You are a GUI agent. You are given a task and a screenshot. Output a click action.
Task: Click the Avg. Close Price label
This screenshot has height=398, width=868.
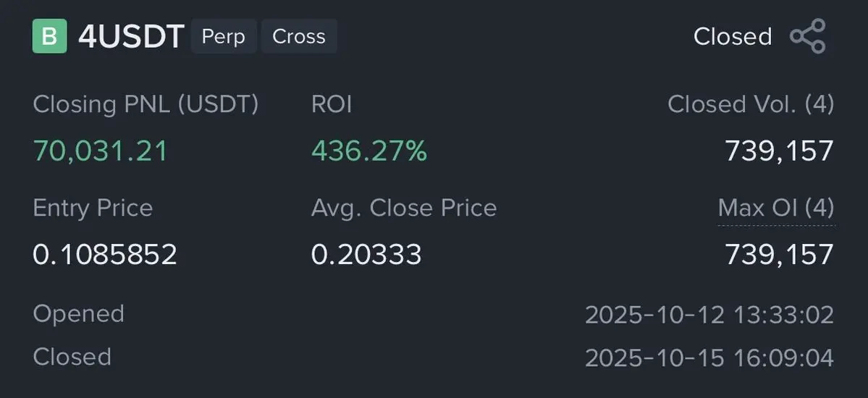(x=403, y=208)
